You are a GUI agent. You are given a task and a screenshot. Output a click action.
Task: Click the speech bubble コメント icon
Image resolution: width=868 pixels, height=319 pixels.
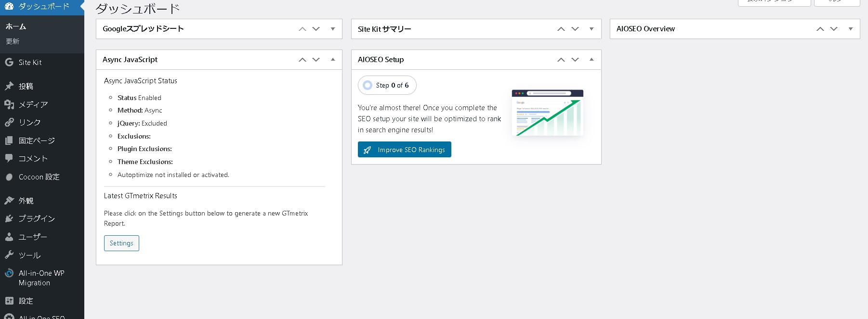(x=9, y=158)
